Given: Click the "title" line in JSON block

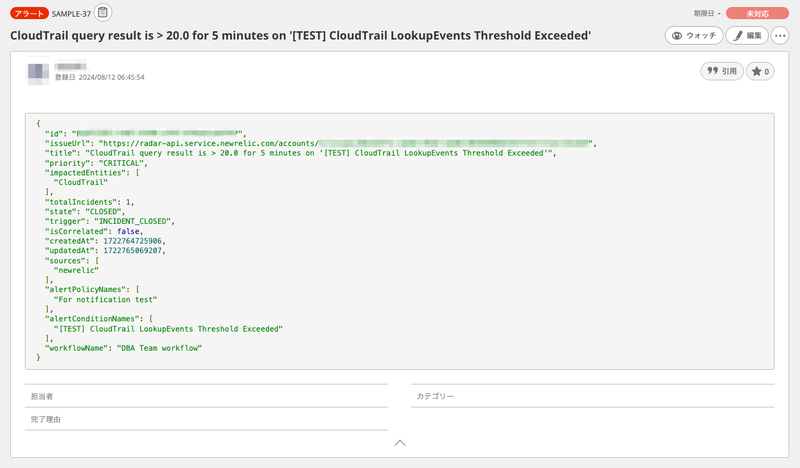Looking at the screenshot, I should tap(301, 153).
